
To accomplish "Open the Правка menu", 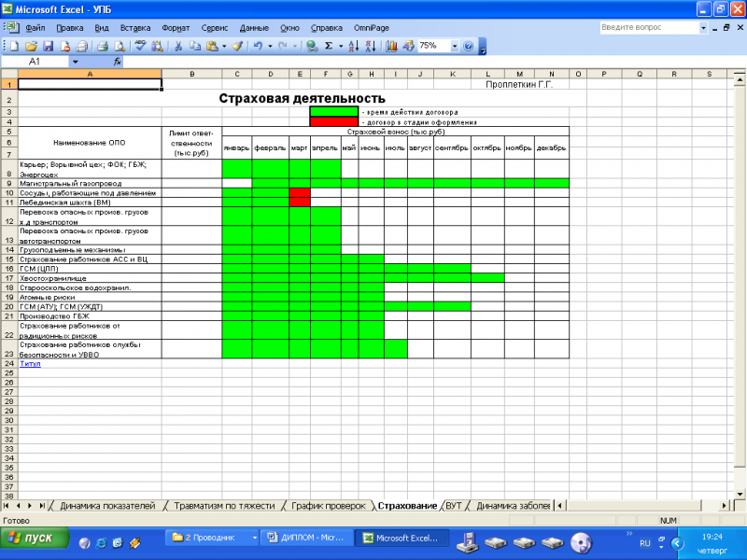I will click(69, 28).
